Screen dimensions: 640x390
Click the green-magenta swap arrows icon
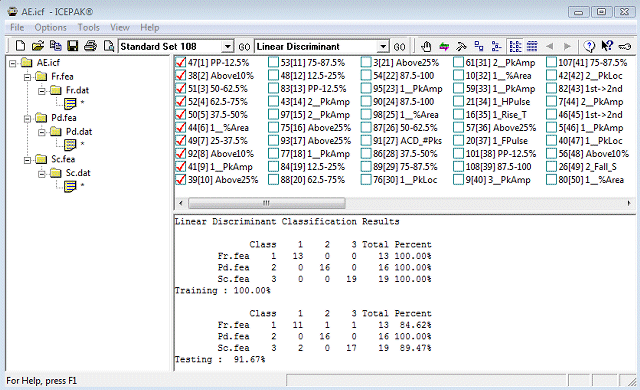click(444, 47)
